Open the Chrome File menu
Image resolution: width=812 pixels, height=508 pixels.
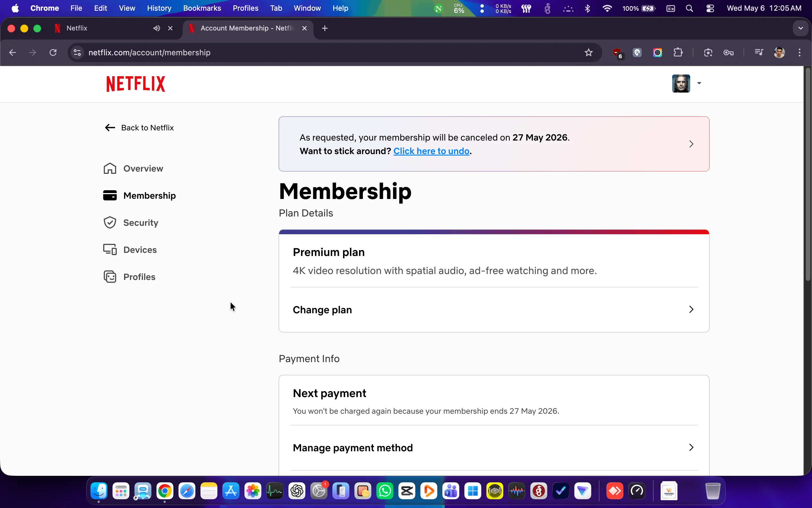76,8
